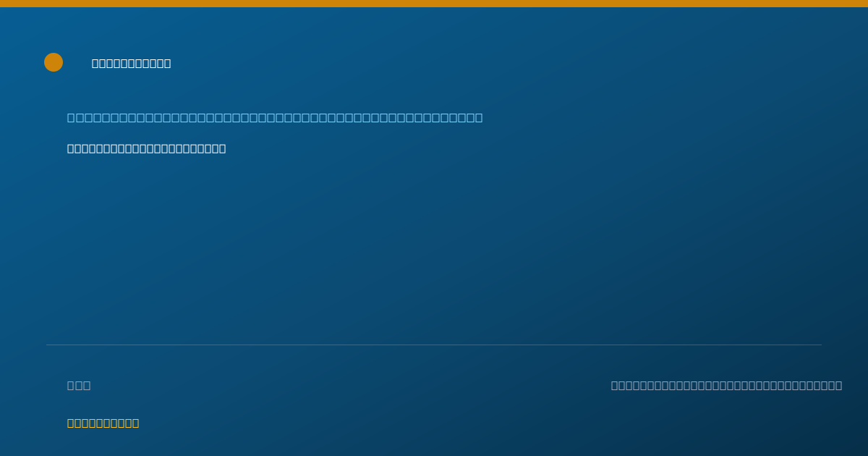Image resolution: width=868 pixels, height=456 pixels.
Task: Click the gray footer description text
Action: [x=726, y=386]
